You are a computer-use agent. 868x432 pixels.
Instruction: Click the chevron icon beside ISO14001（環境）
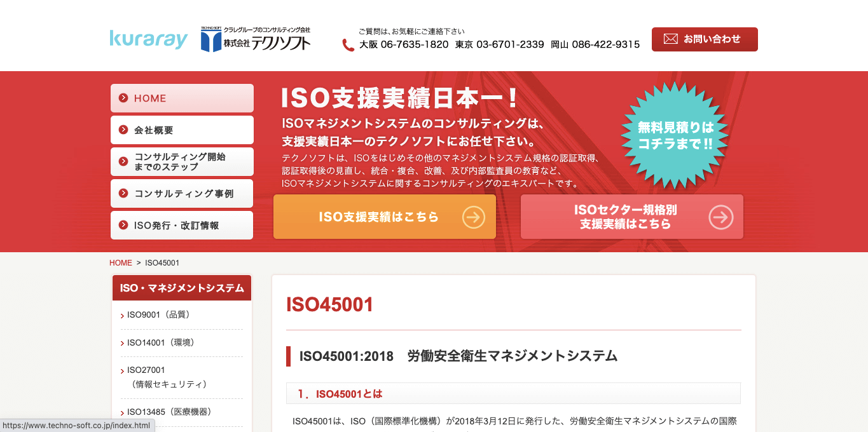coord(122,344)
